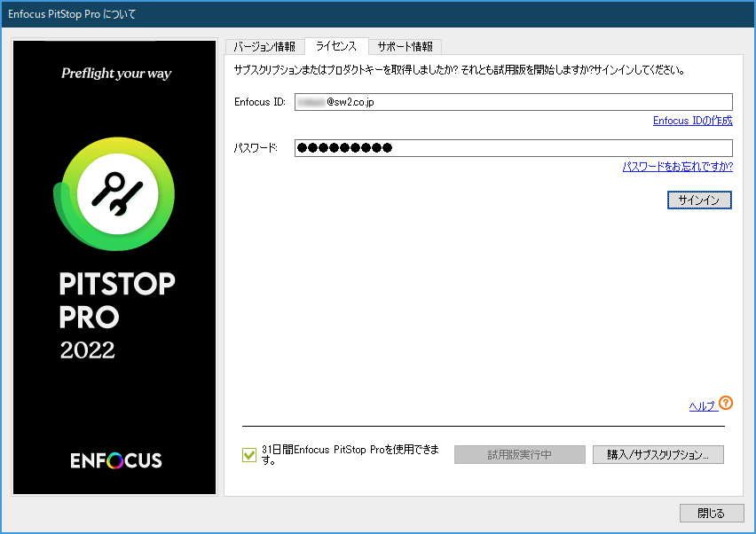Open the バージョン情報 tab
This screenshot has height=534, width=756.
coord(264,47)
